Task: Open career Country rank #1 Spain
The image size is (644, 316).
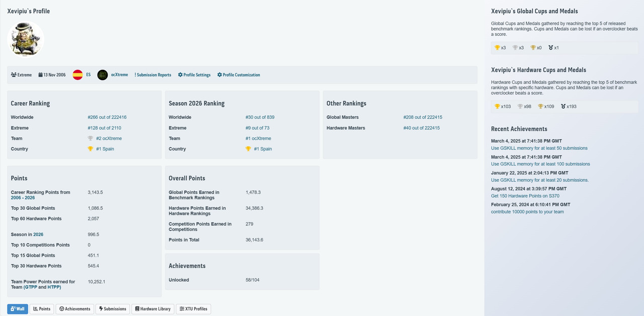Action: coord(105,149)
